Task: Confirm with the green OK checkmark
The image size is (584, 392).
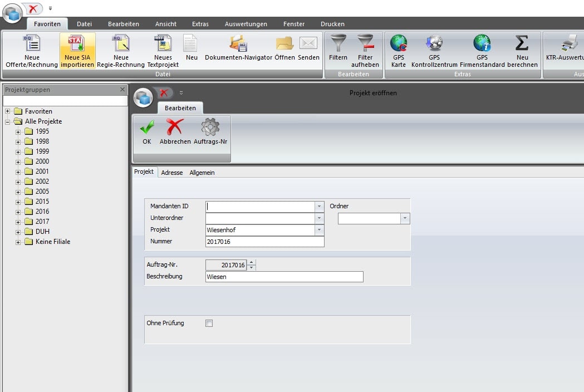Action: pyautogui.click(x=147, y=132)
